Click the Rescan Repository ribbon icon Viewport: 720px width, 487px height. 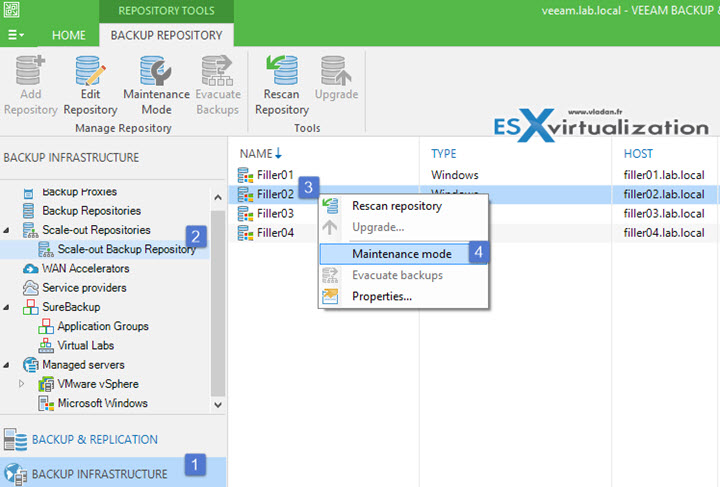[282, 71]
